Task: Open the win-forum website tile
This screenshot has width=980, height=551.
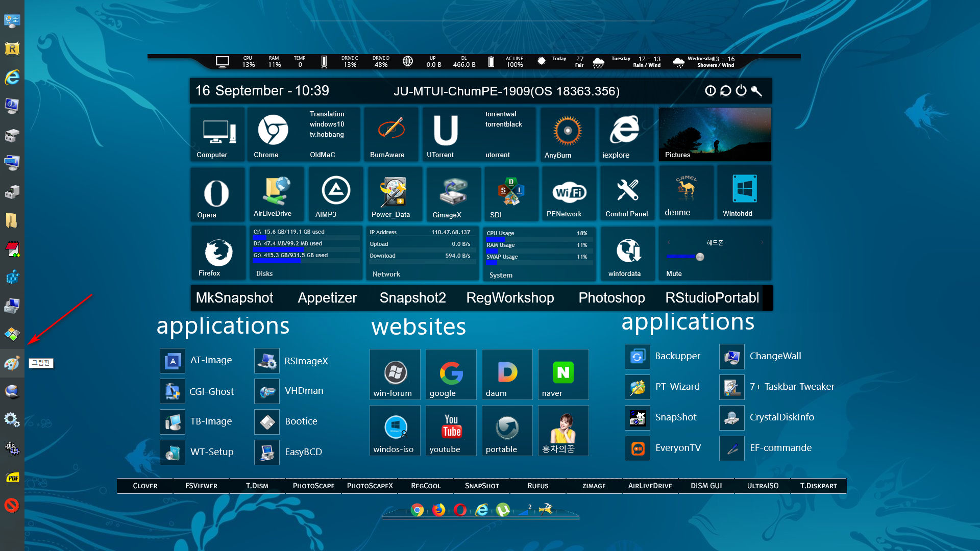Action: tap(395, 374)
